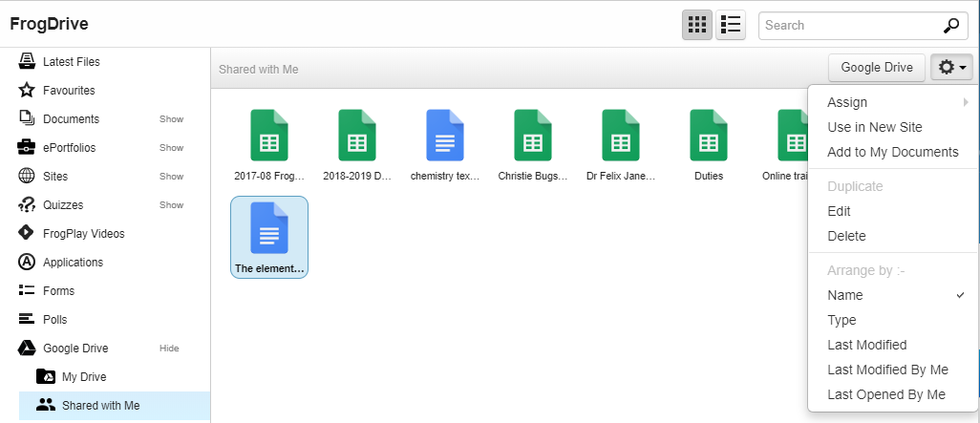This screenshot has width=980, height=423.
Task: Select the 2018-2019 D spreadsheet file
Action: coord(357,145)
